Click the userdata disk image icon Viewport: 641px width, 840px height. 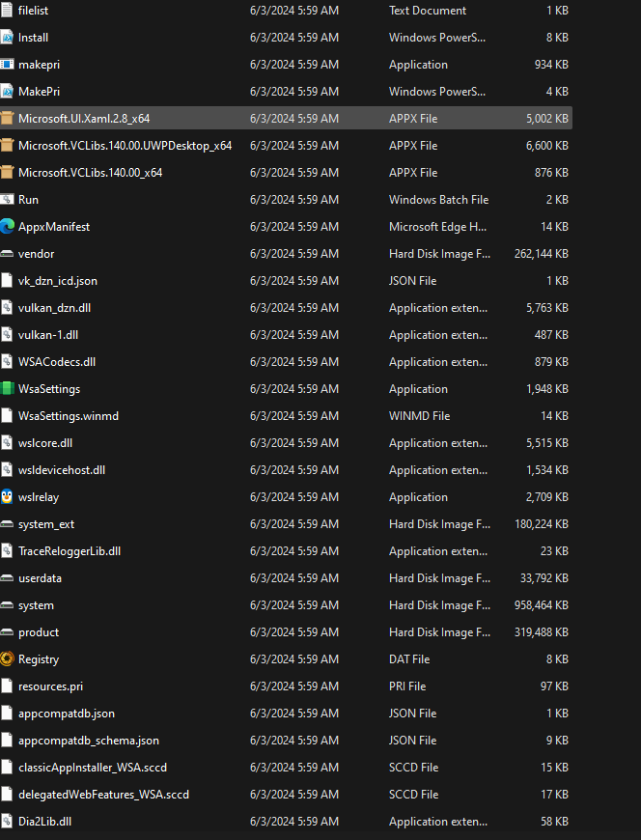pyautogui.click(x=7, y=578)
